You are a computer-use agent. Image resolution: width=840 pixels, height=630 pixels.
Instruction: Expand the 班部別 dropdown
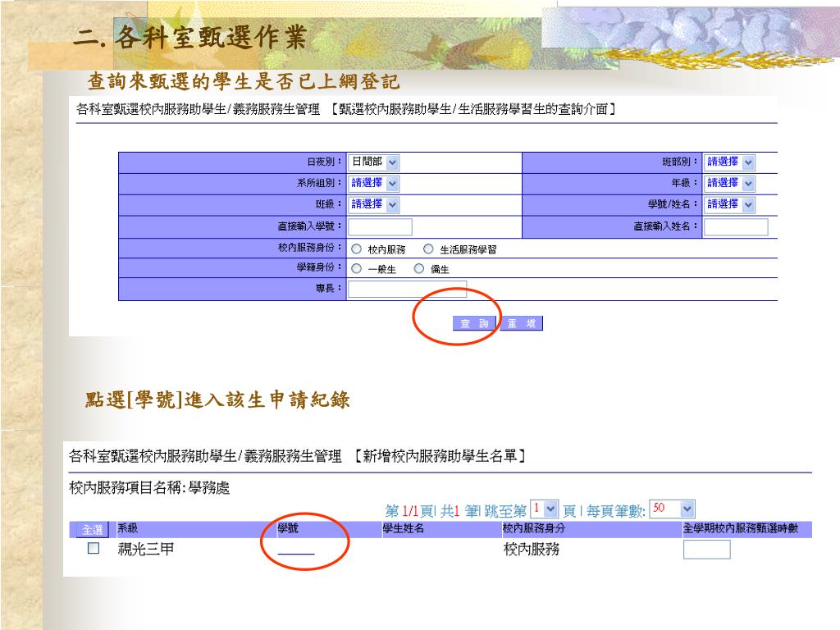(x=729, y=162)
